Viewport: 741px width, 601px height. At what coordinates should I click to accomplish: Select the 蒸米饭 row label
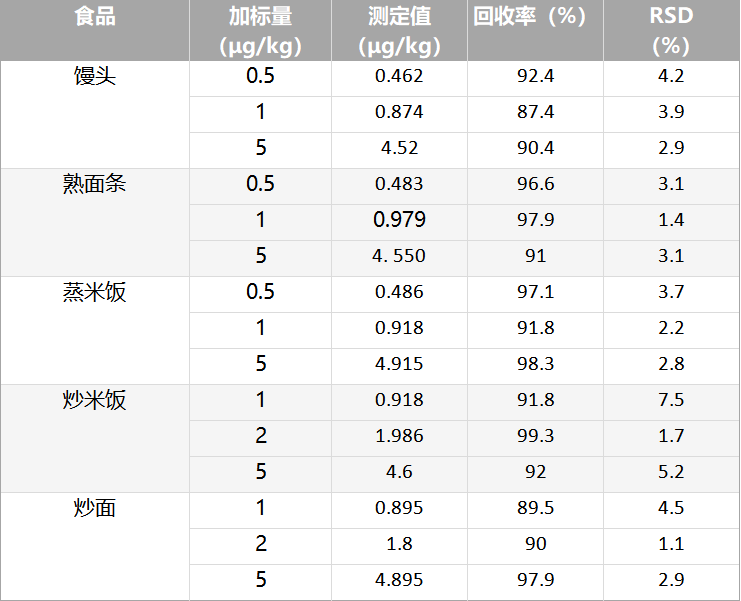[x=95, y=292]
